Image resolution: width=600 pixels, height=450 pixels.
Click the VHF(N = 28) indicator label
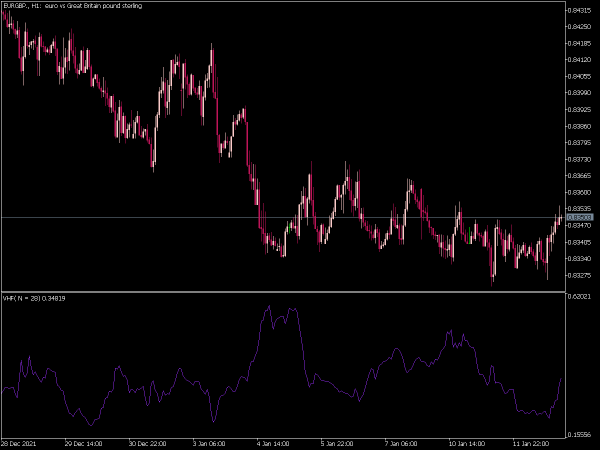[x=34, y=298]
